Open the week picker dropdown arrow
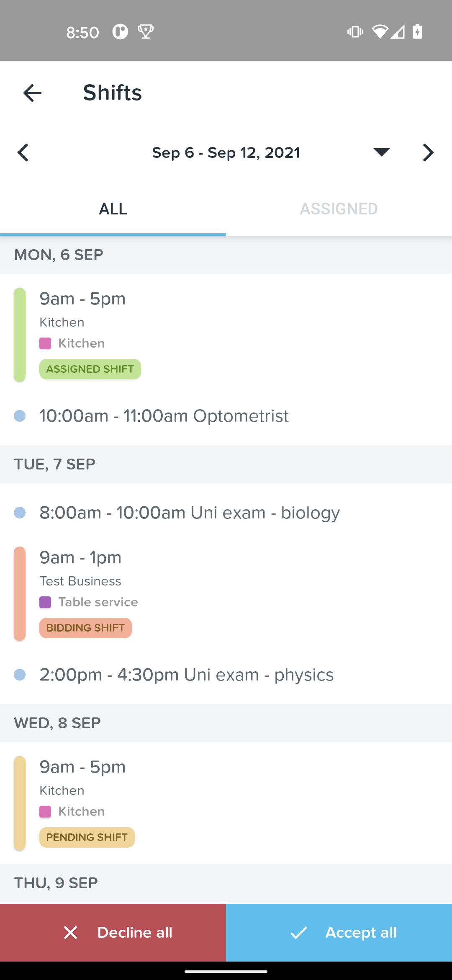This screenshot has height=980, width=452. tap(381, 152)
